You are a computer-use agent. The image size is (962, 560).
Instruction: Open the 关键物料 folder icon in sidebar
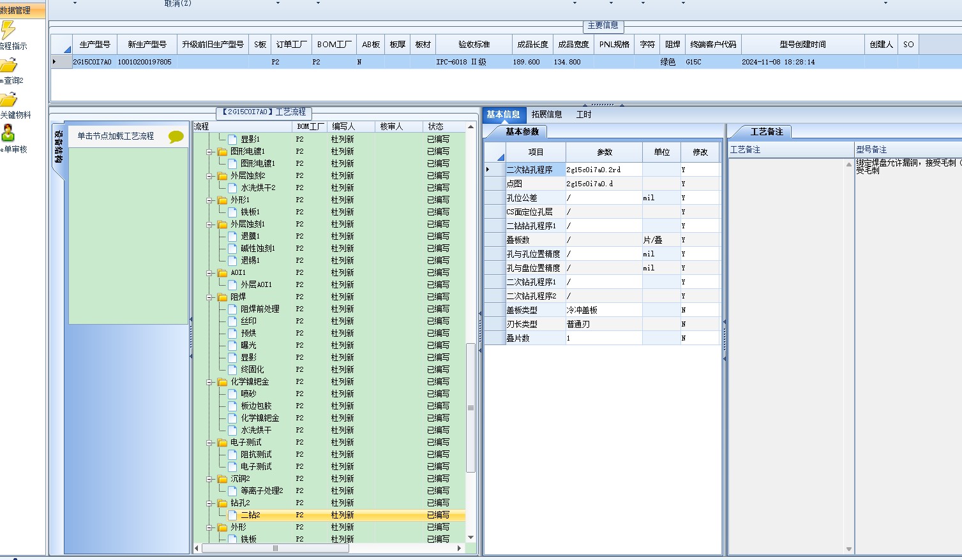coord(8,99)
